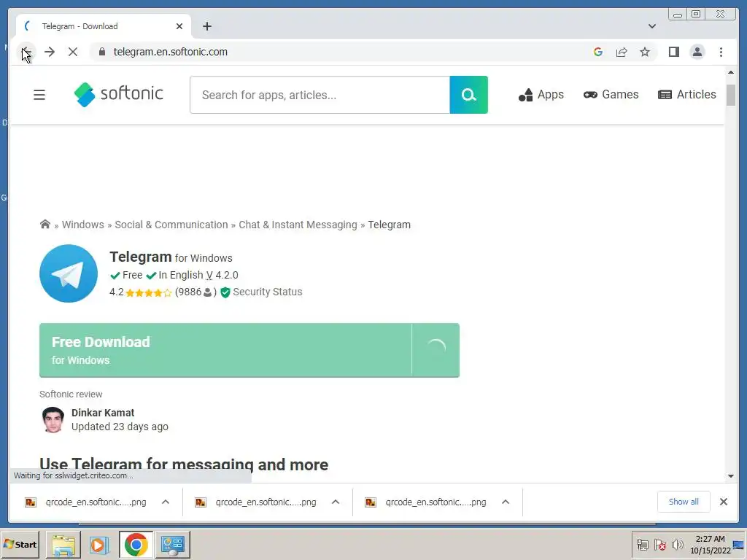Open a new tab with plus button
The image size is (747, 560).
click(x=206, y=26)
